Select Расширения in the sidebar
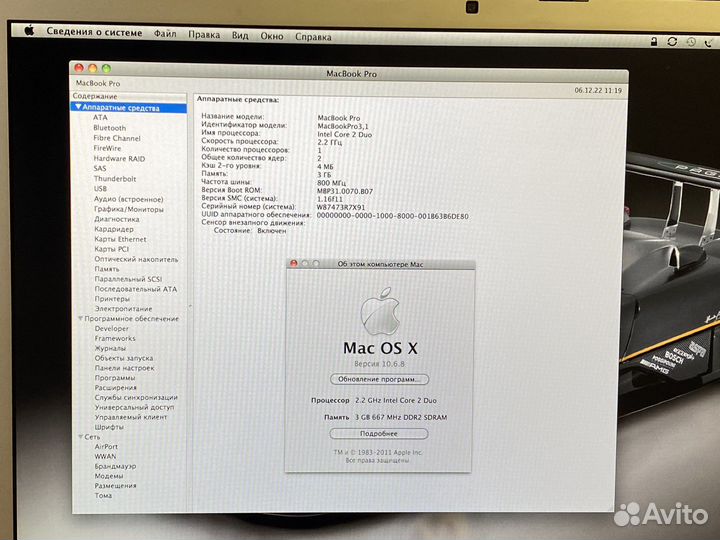The height and width of the screenshot is (540, 720). [x=115, y=388]
